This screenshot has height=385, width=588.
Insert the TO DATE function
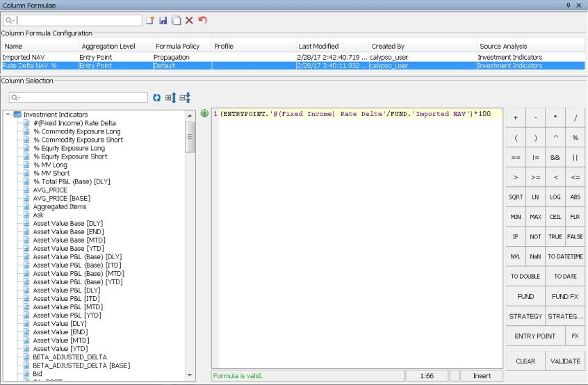[x=565, y=277]
